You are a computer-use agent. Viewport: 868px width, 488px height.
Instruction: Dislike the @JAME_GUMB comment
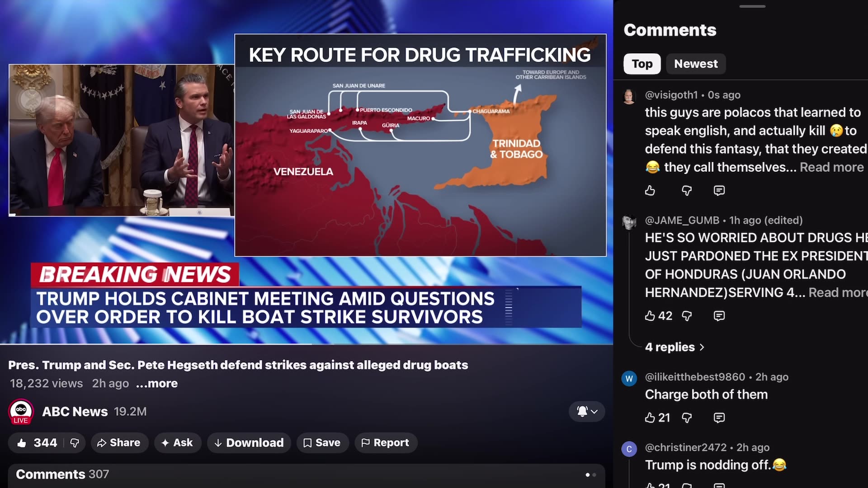coord(687,316)
